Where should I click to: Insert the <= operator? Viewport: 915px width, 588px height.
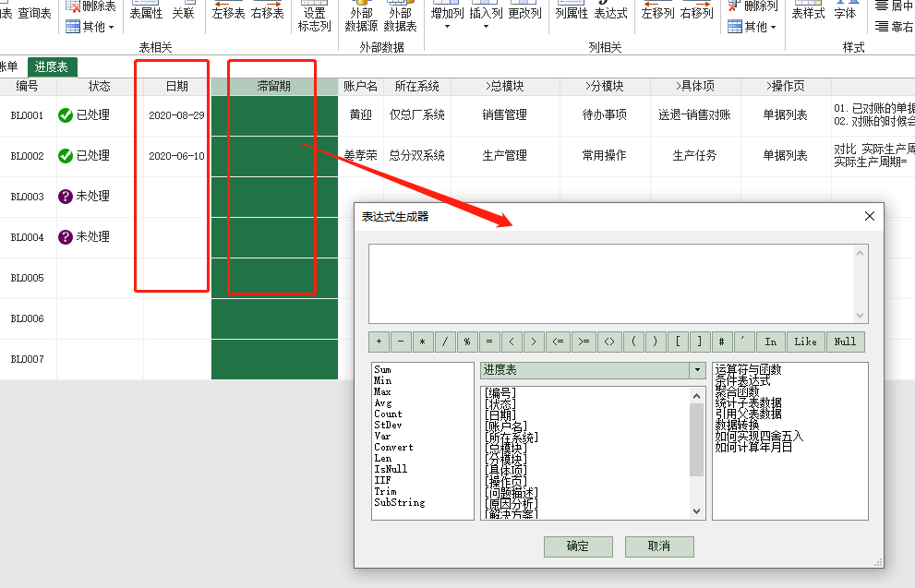click(x=558, y=342)
